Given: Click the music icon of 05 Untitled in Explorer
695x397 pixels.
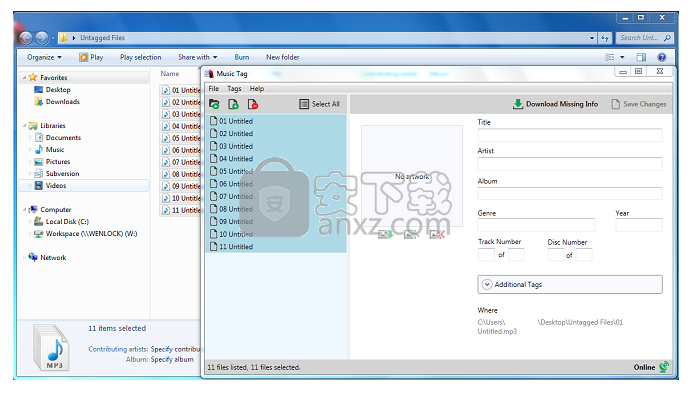Looking at the screenshot, I should tap(166, 138).
